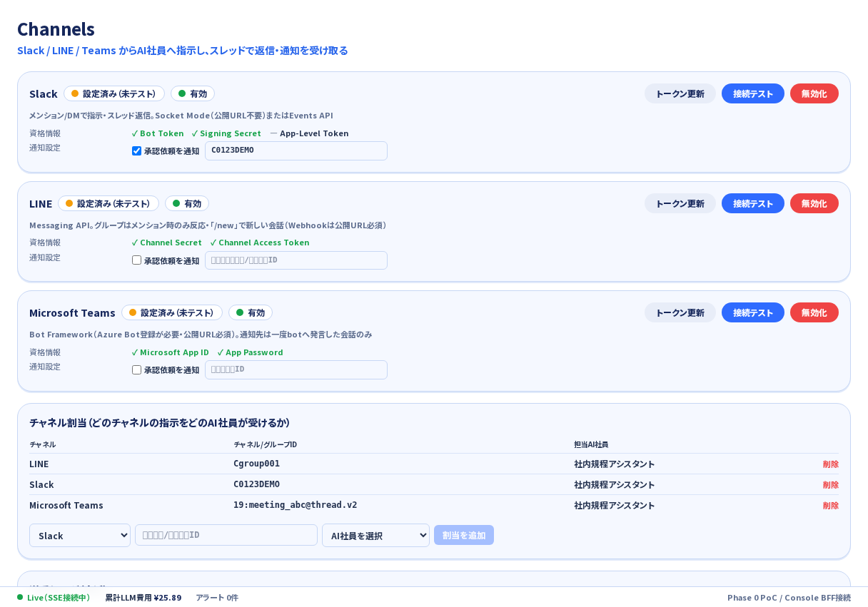Click LINE 有効 status badge
This screenshot has width=868, height=607.
click(x=187, y=203)
